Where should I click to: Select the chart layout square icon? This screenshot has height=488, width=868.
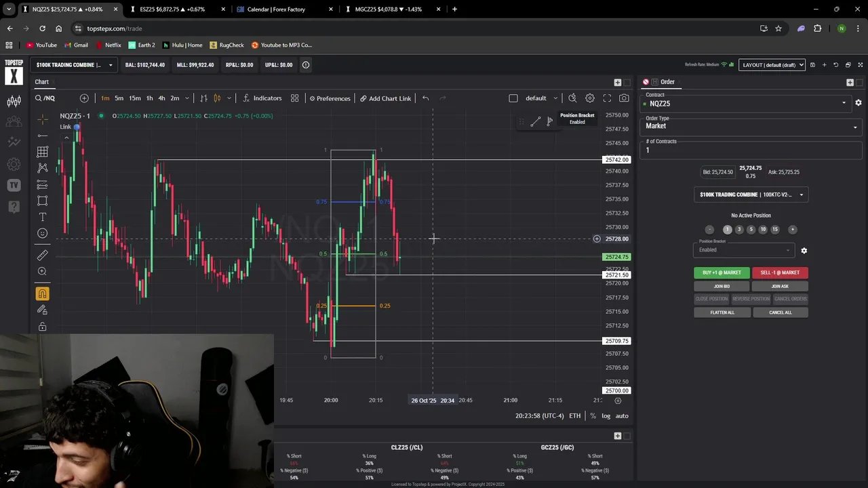coord(513,98)
